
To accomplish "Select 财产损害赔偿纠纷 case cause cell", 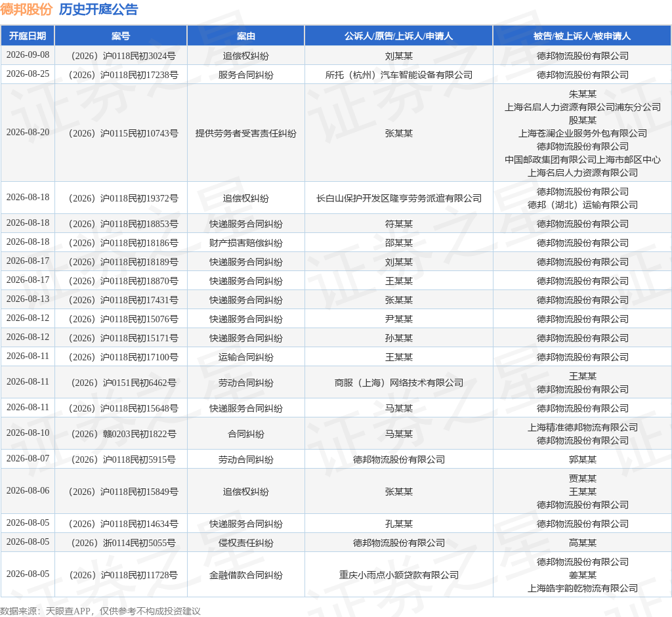I will pos(245,243).
